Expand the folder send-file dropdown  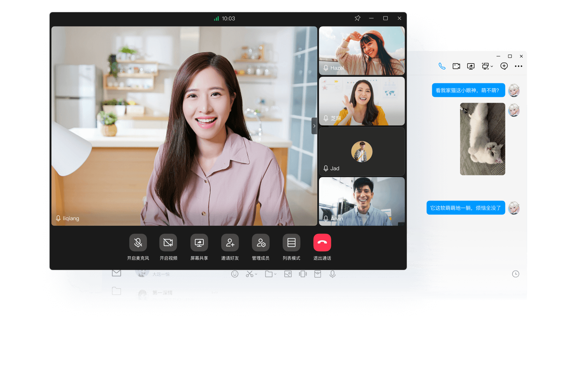[x=275, y=274]
